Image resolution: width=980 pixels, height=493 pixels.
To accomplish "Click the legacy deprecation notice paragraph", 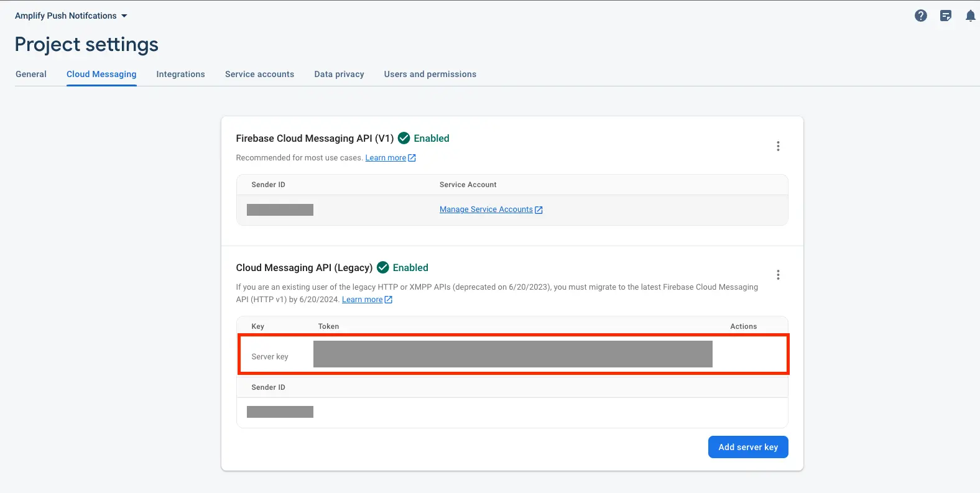I will 497,293.
